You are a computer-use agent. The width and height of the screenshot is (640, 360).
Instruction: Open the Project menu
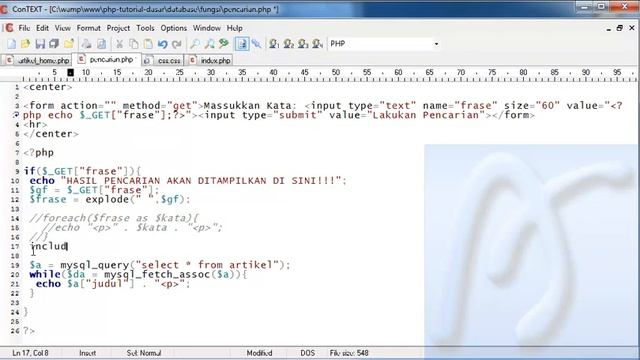(118, 28)
